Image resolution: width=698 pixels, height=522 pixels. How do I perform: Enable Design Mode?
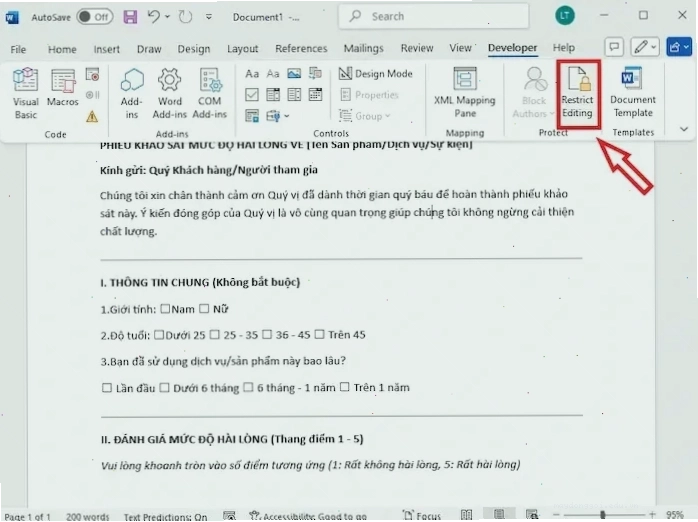[376, 73]
